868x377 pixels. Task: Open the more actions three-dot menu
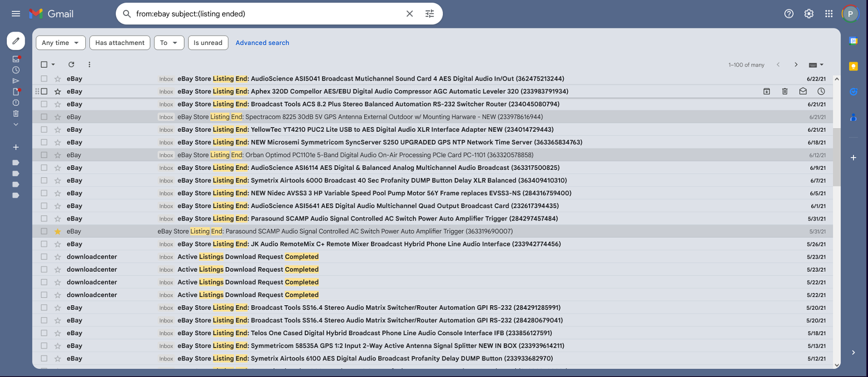(89, 65)
